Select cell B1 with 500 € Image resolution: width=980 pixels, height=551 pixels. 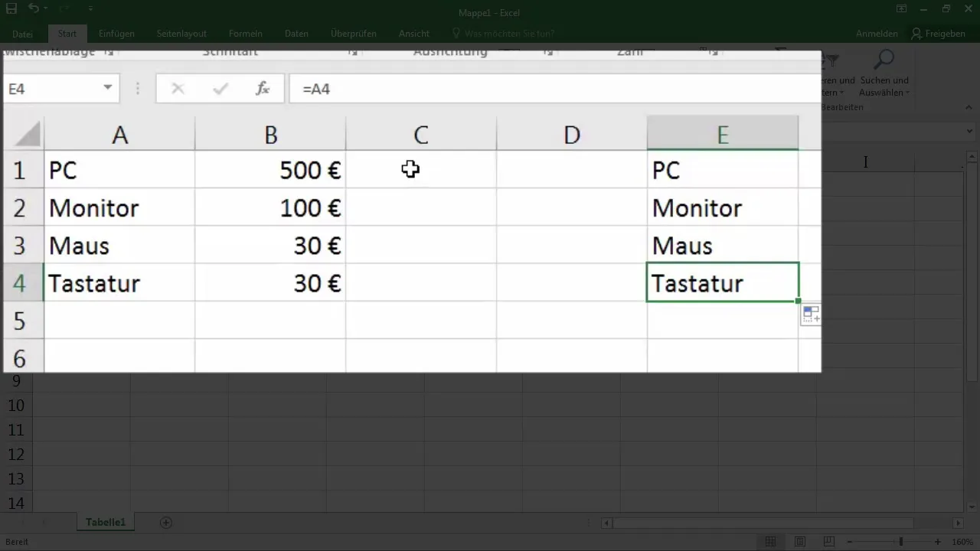(270, 170)
